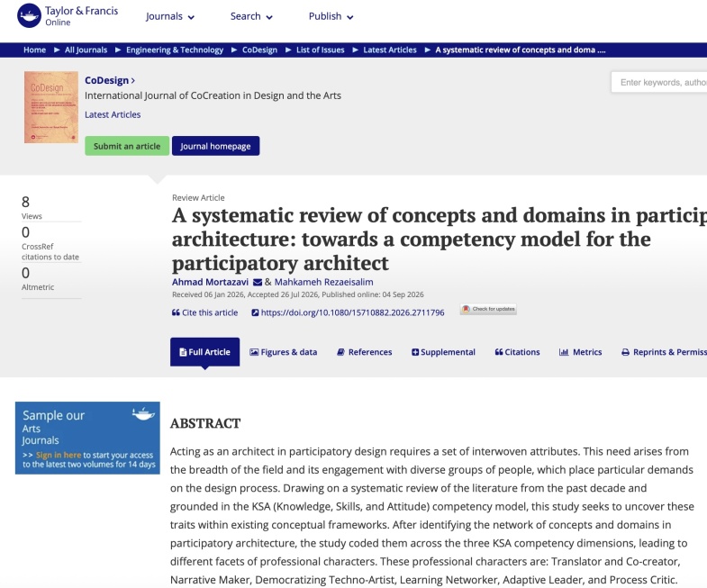Expand the Search dropdown menu

point(251,17)
